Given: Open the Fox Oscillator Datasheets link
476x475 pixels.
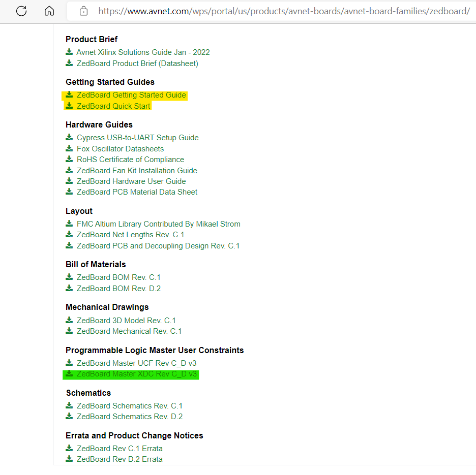Looking at the screenshot, I should (x=120, y=149).
